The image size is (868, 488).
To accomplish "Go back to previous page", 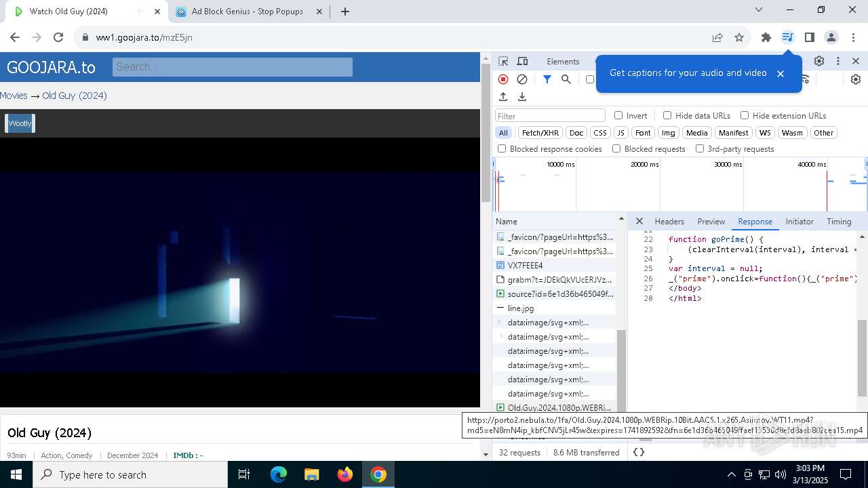I will click(x=15, y=37).
